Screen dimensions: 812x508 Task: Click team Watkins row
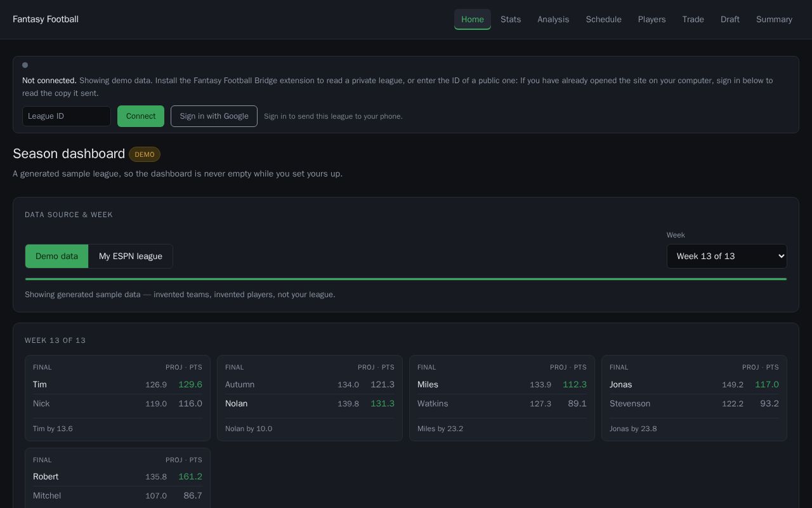[502, 403]
